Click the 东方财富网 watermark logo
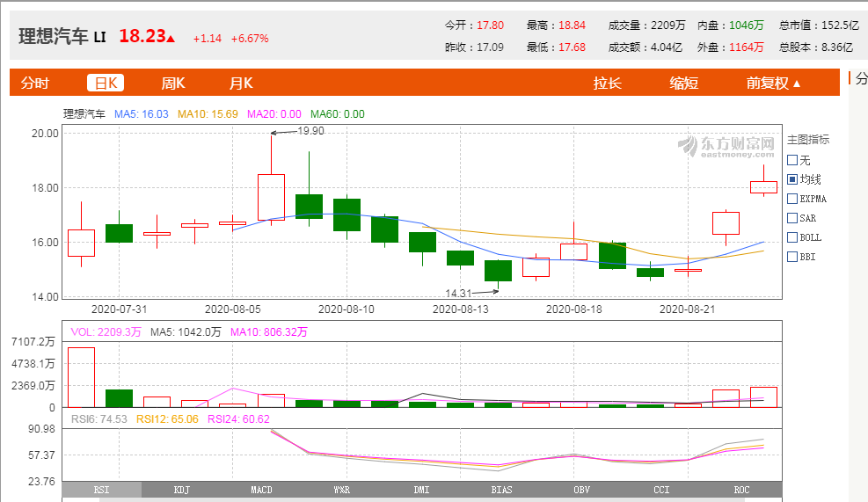Viewport: 868px width, 502px height. 726,145
